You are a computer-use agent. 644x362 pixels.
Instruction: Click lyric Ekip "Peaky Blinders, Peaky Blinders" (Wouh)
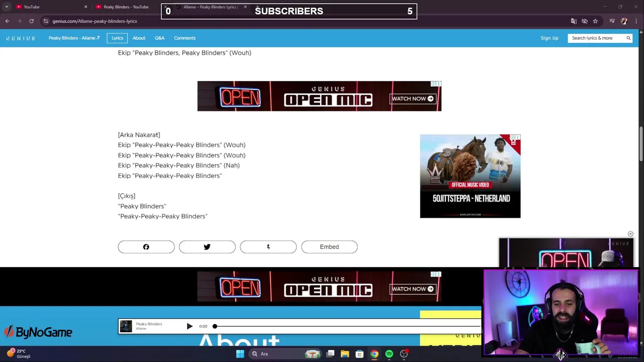point(184,53)
